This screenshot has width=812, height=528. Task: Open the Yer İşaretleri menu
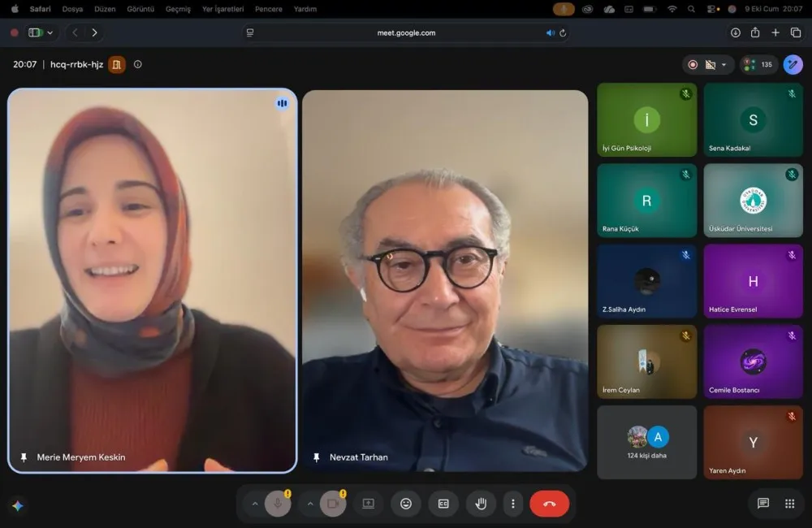[x=222, y=9]
